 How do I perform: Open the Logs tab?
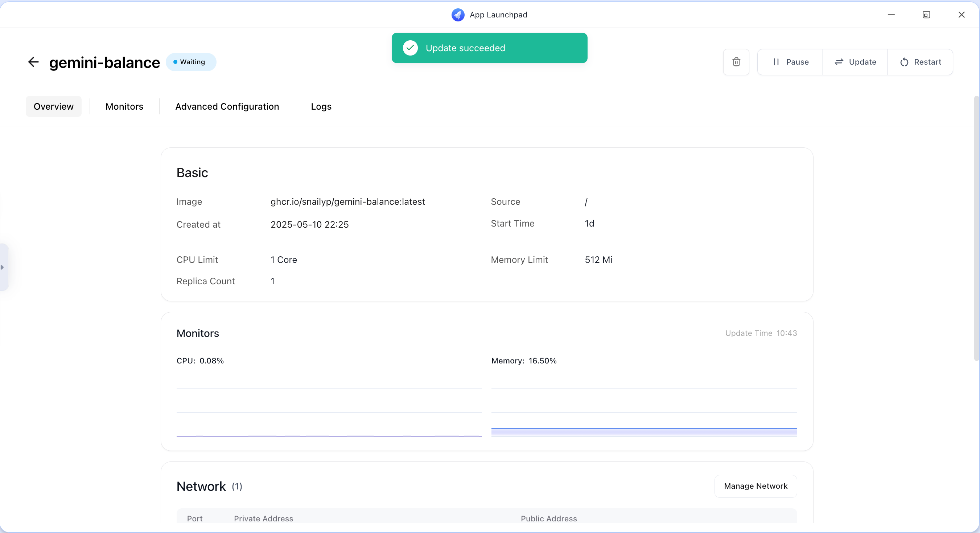click(x=321, y=107)
